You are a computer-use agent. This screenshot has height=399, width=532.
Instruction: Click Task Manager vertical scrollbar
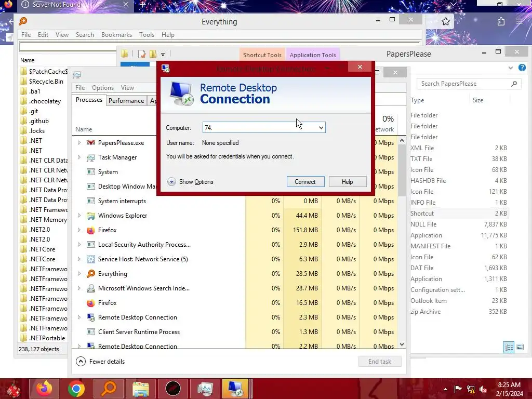click(402, 170)
